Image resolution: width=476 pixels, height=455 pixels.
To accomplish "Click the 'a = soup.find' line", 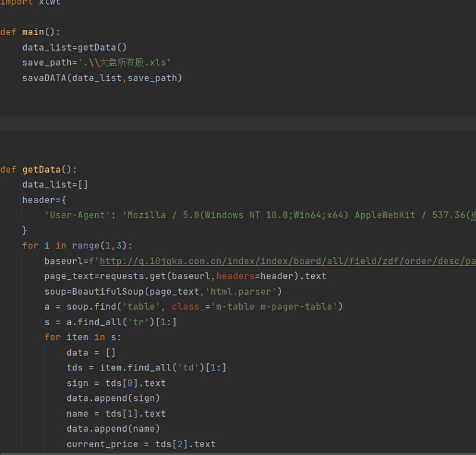I will (x=193, y=307).
